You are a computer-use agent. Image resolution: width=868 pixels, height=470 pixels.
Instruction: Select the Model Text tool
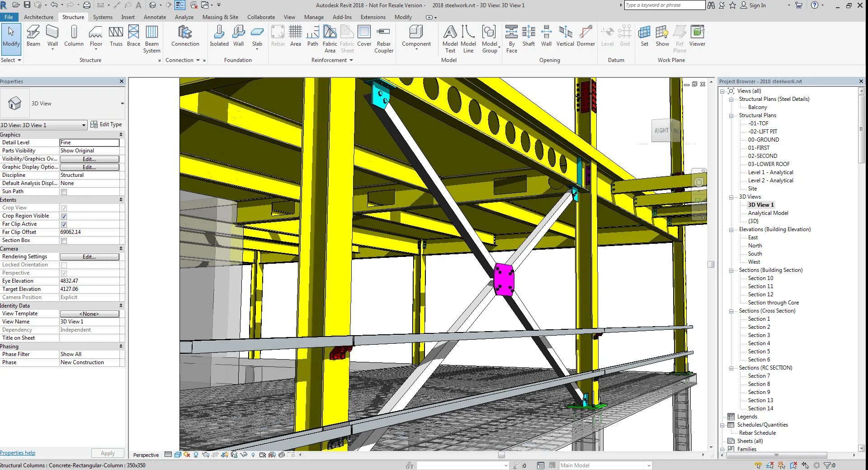450,39
